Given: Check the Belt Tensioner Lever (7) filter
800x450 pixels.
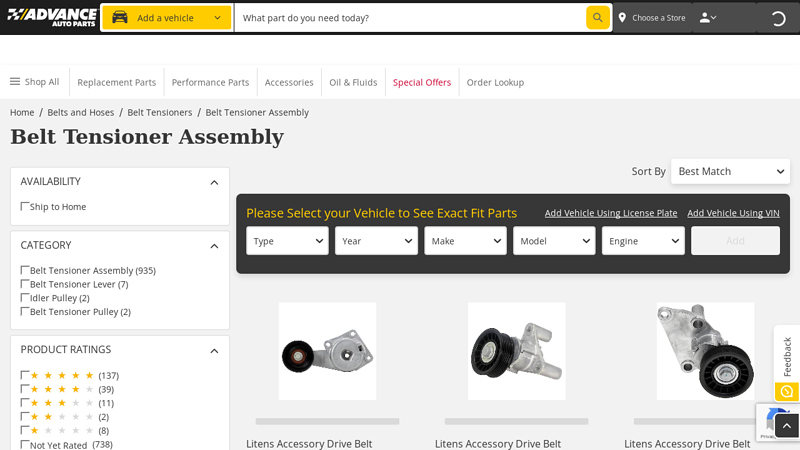Looking at the screenshot, I should [24, 284].
